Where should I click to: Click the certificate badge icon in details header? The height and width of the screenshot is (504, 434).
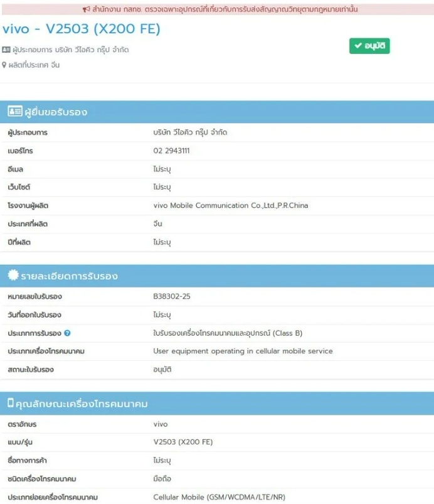point(13,275)
